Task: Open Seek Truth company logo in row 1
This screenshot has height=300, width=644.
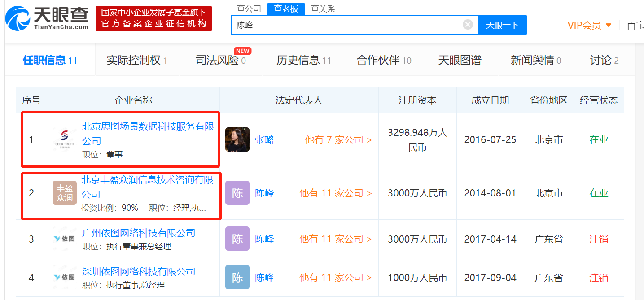Action: pos(65,139)
